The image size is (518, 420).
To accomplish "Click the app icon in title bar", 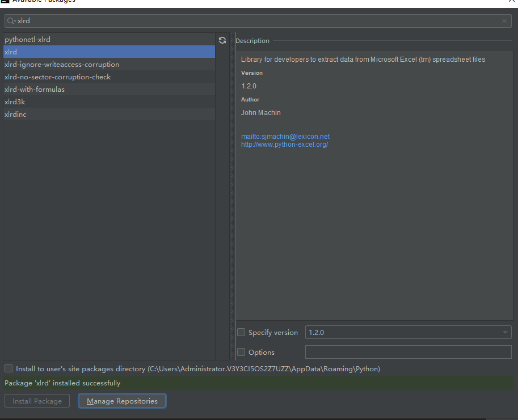I will click(5, 2).
